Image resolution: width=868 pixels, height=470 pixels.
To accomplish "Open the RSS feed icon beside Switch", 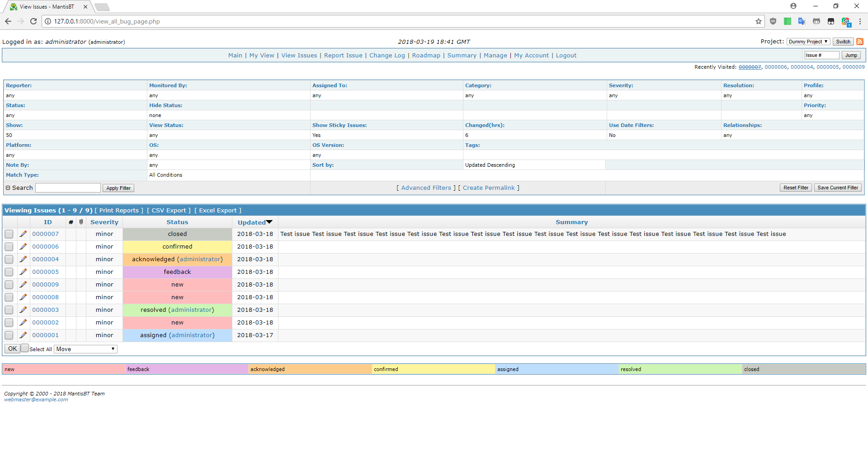I will point(860,42).
